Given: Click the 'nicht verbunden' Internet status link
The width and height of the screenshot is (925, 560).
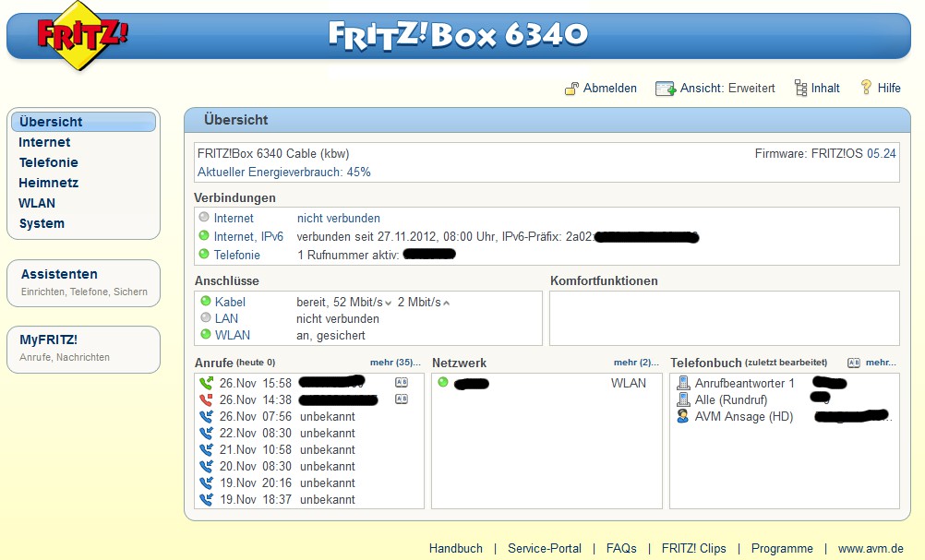Looking at the screenshot, I should click(339, 218).
